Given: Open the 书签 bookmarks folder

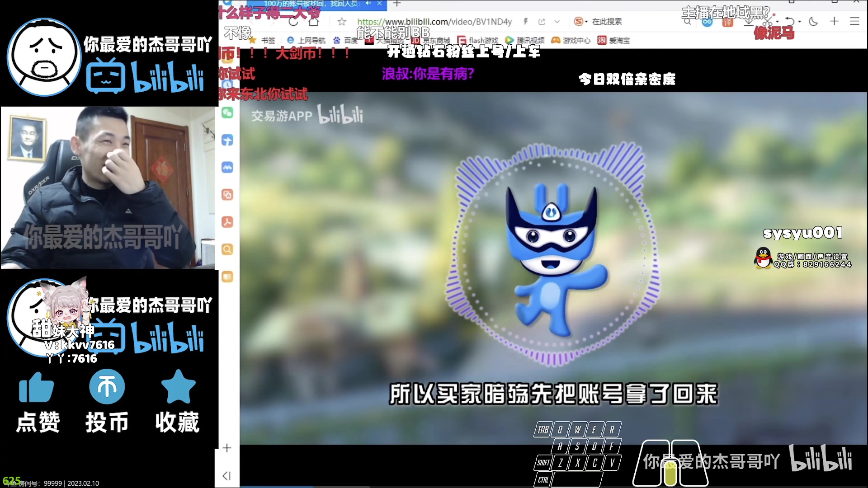Looking at the screenshot, I should click(263, 40).
